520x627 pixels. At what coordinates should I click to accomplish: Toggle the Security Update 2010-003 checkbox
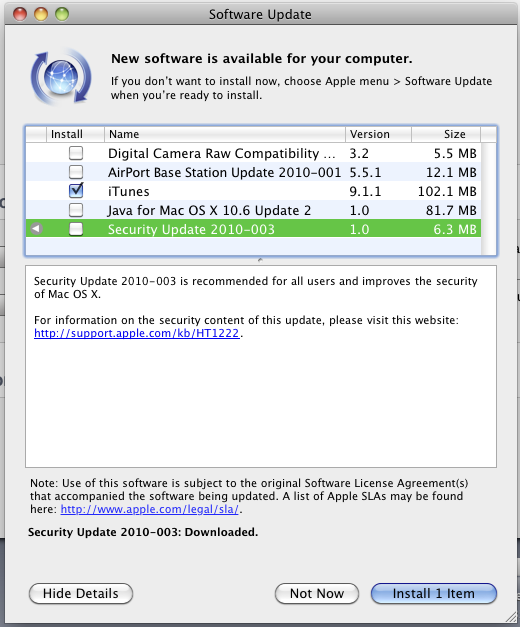pyautogui.click(x=76, y=229)
